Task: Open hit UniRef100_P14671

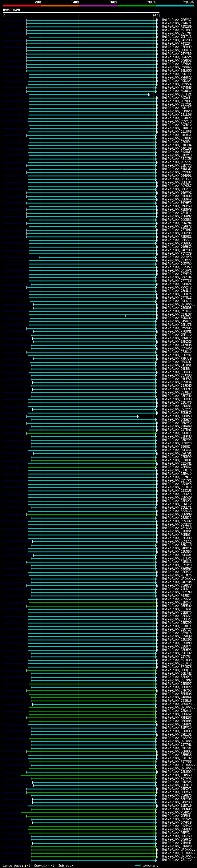Action: [x=177, y=23]
